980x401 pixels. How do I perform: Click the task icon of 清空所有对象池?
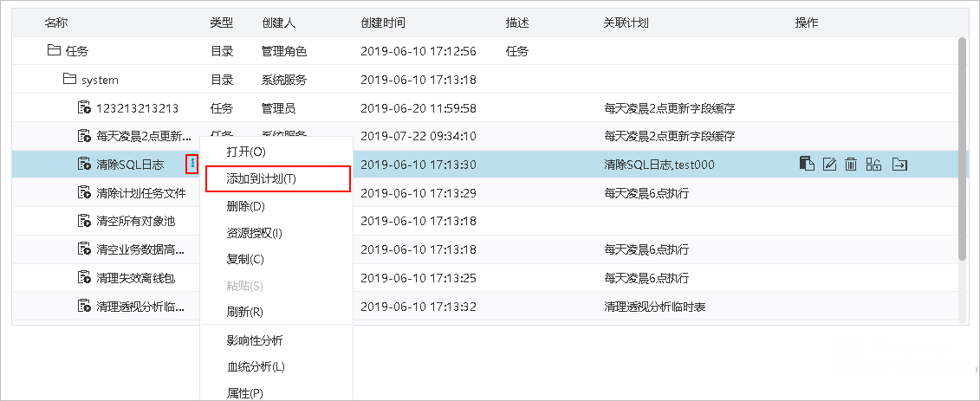84,221
